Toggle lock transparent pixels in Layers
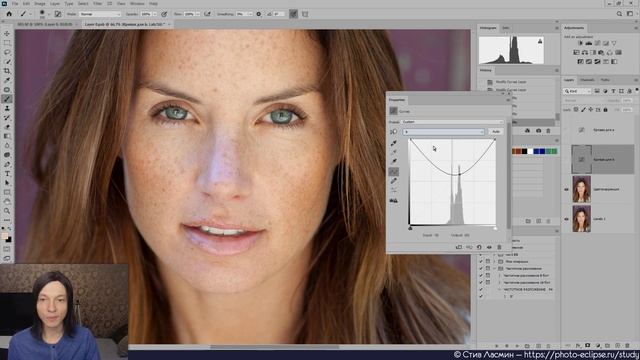 [x=576, y=109]
